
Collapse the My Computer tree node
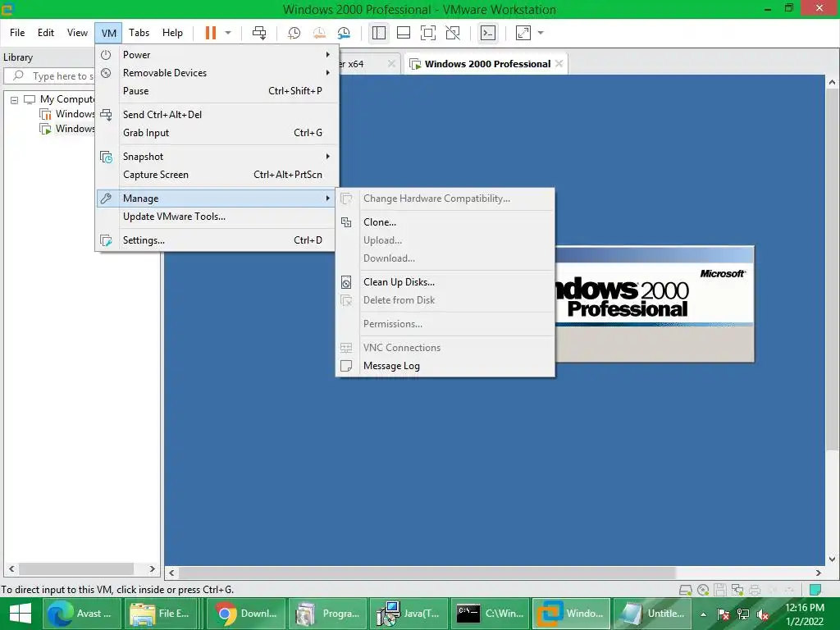[x=15, y=99]
